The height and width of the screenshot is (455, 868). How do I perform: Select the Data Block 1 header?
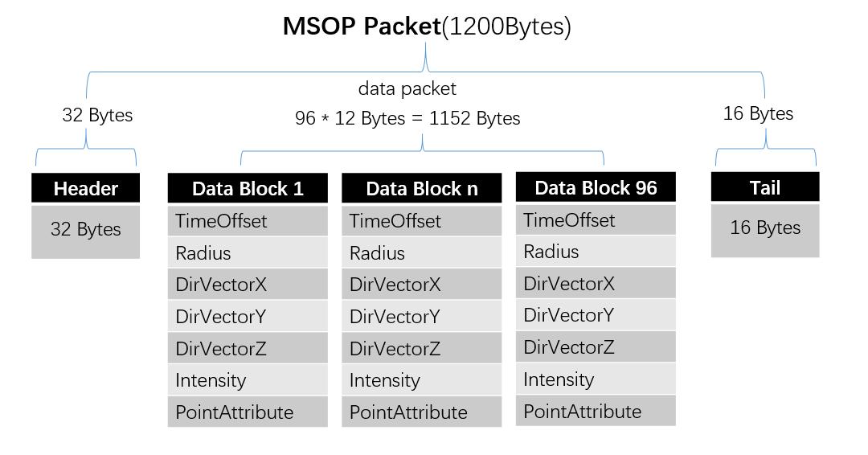pos(248,188)
